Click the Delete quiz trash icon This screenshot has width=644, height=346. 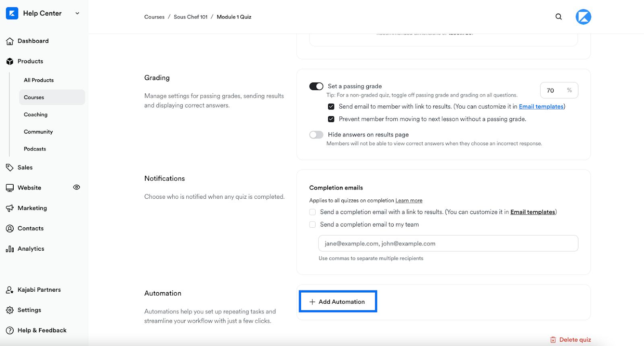[553, 340]
